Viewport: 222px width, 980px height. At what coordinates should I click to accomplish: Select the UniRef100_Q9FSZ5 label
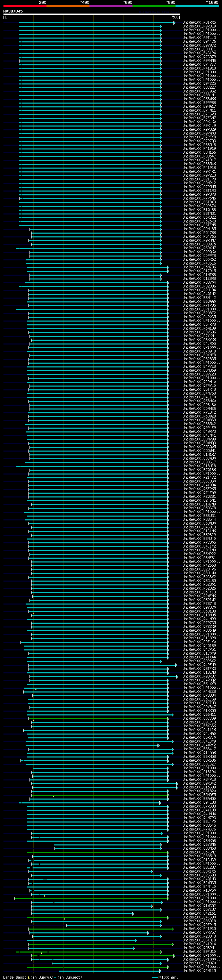click(x=199, y=83)
